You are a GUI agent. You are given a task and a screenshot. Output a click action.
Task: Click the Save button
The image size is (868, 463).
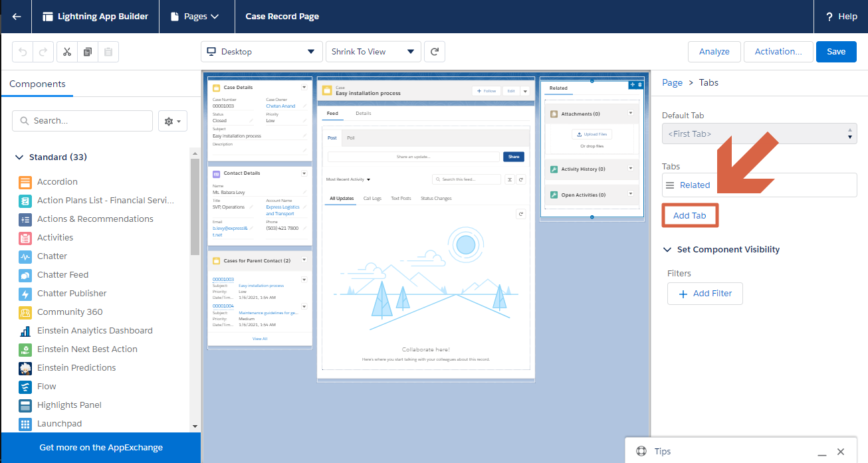pos(835,52)
